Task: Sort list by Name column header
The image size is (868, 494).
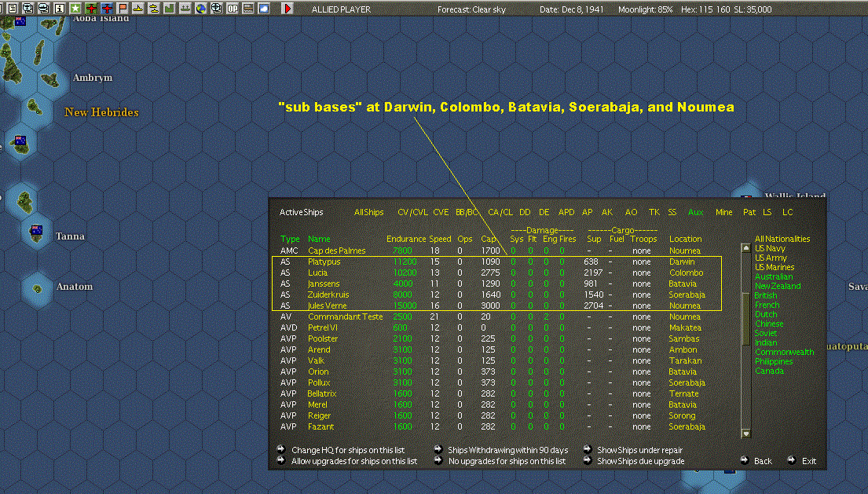Action: coord(319,239)
